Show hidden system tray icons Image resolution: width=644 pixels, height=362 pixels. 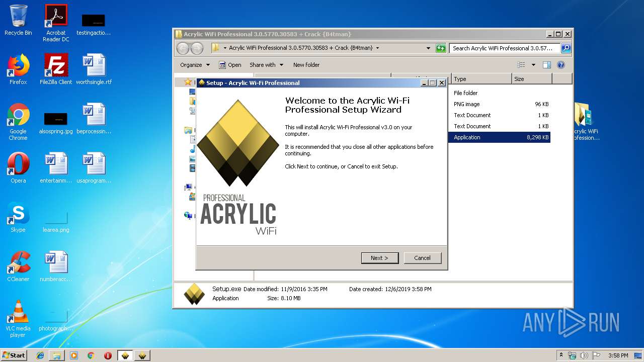click(561, 355)
